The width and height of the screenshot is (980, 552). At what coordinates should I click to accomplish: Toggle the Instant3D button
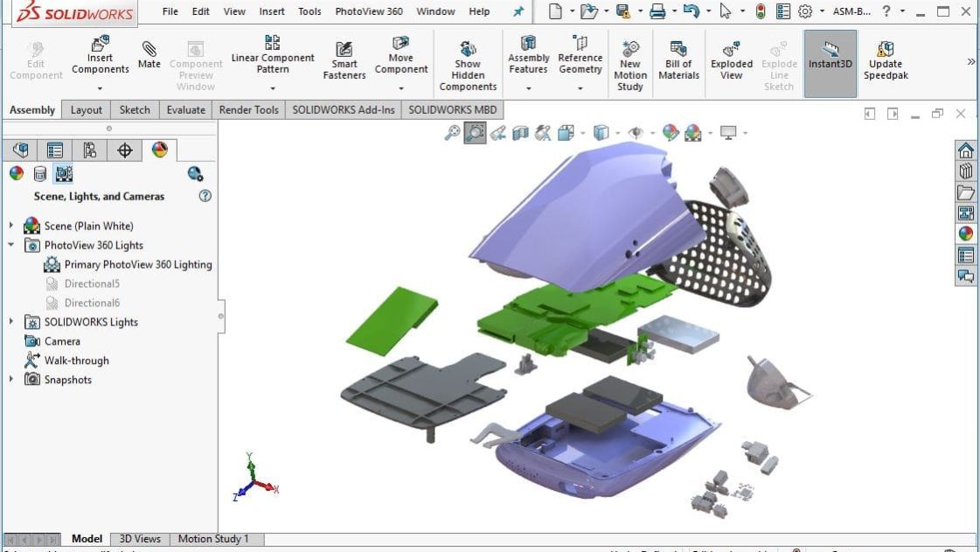[830, 59]
